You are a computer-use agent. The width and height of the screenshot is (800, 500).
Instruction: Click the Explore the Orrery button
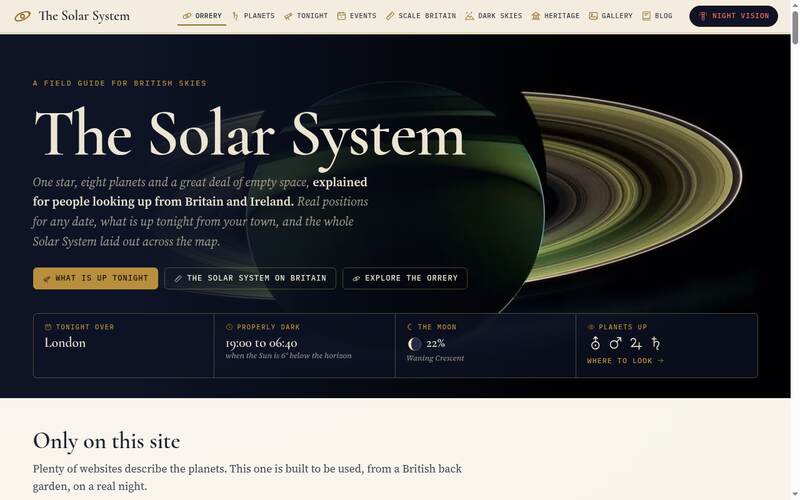point(405,278)
